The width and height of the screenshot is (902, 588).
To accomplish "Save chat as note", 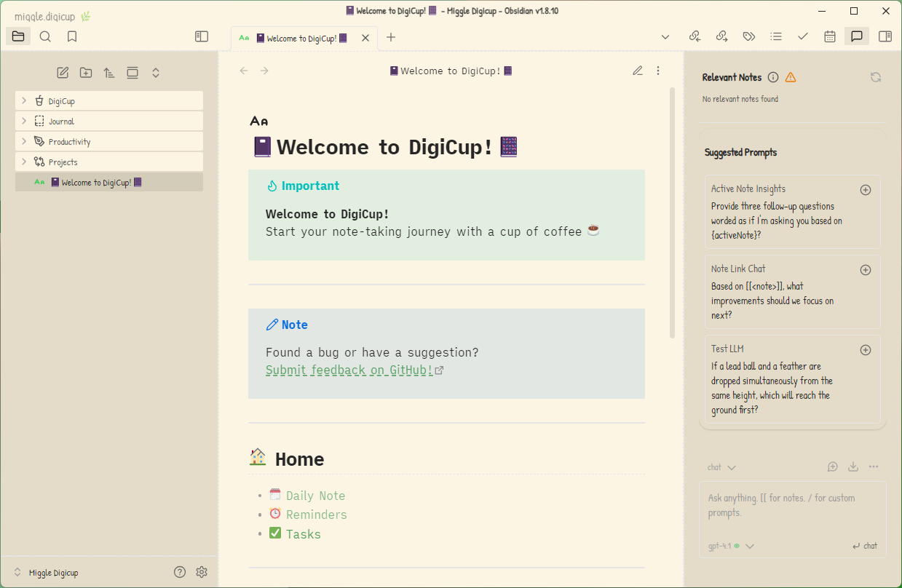I will pos(853,466).
